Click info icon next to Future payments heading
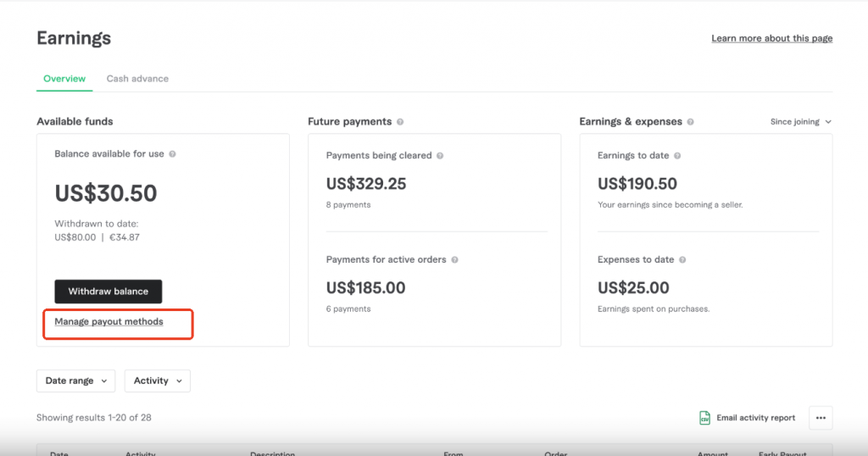Viewport: 868px width, 456px height. pyautogui.click(x=400, y=122)
